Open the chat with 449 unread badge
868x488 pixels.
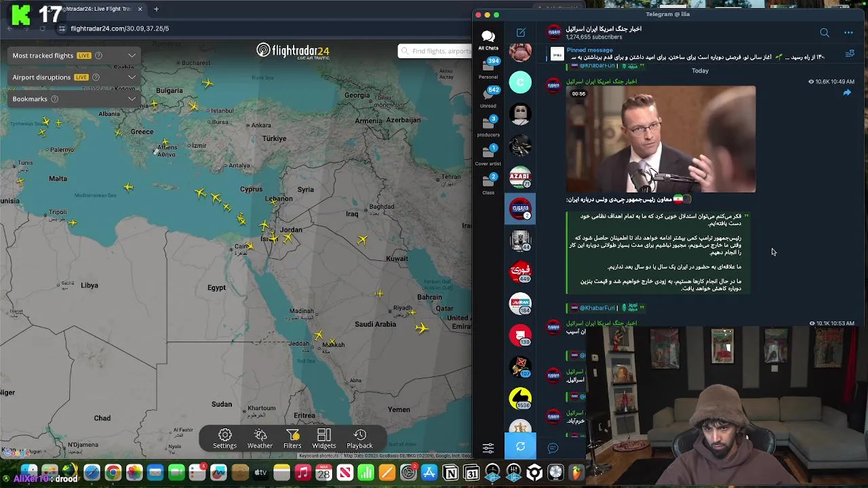click(520, 272)
